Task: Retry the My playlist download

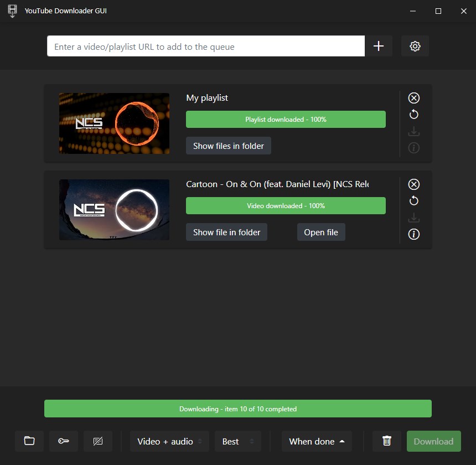Action: (x=414, y=115)
